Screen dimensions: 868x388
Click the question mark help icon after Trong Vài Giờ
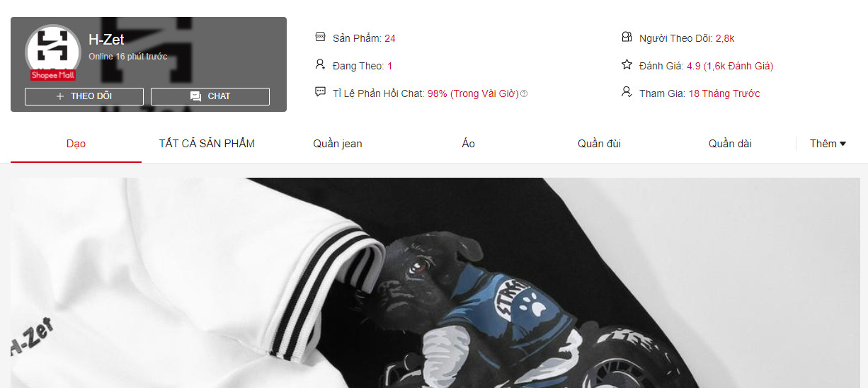click(524, 93)
